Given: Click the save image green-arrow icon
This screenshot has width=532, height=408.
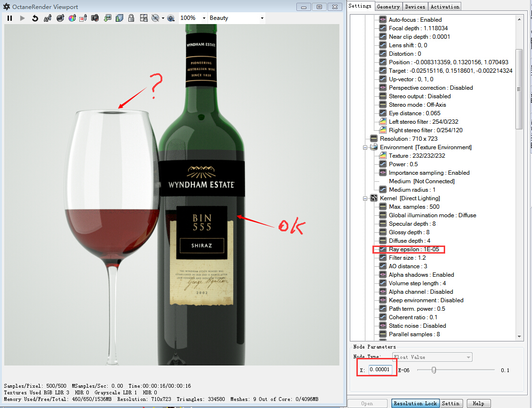Looking at the screenshot, I should point(108,18).
